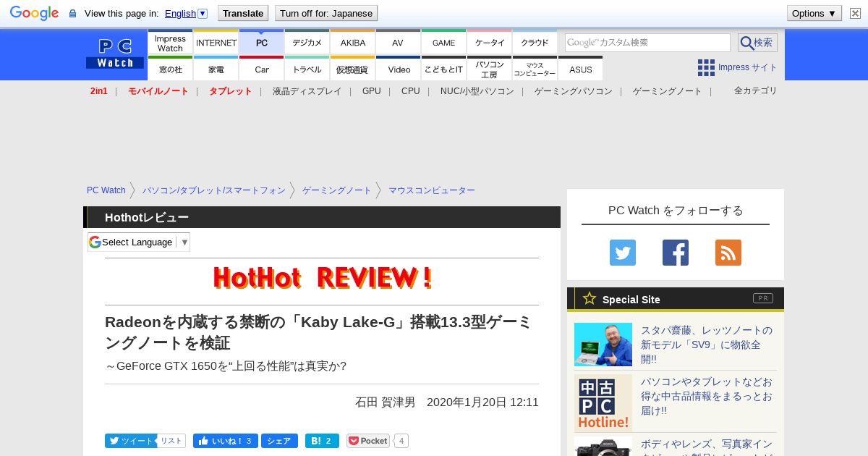Click the Hatena B! bookmark button
Image resolution: width=868 pixels, height=456 pixels.
(x=322, y=441)
